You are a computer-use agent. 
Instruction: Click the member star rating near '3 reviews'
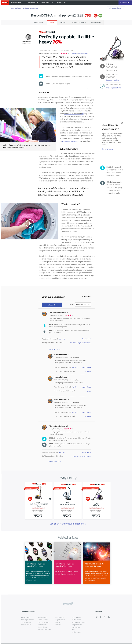(x=64, y=53)
